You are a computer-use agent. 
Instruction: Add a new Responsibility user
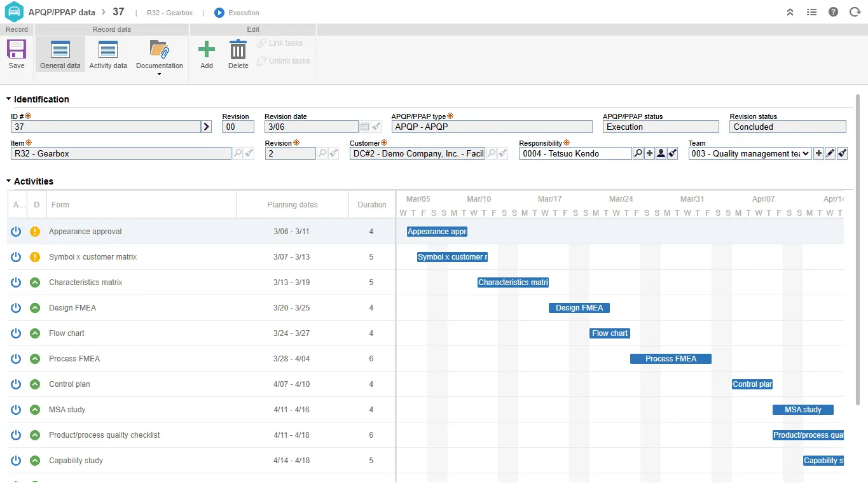pos(649,153)
